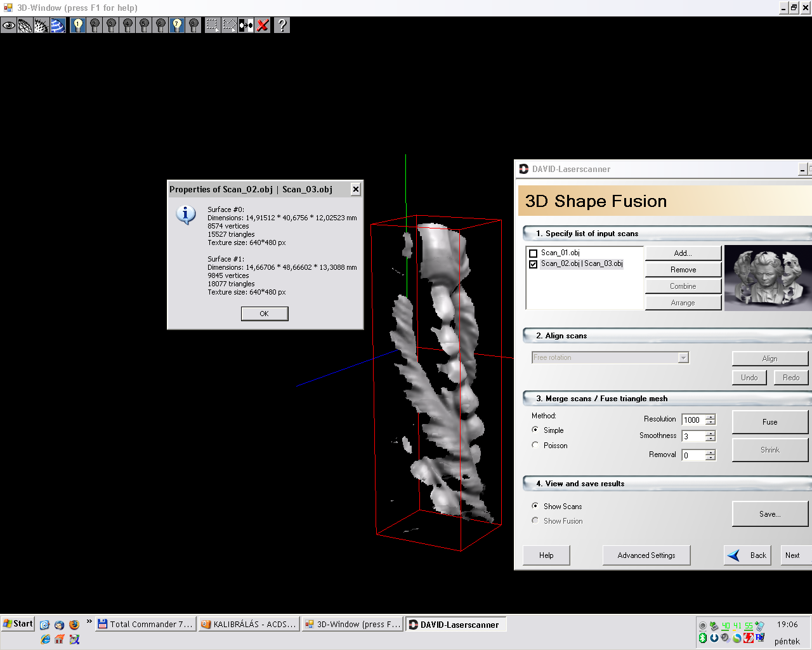812x650 pixels.
Task: Switch to Total Commander in taskbar
Action: click(145, 625)
